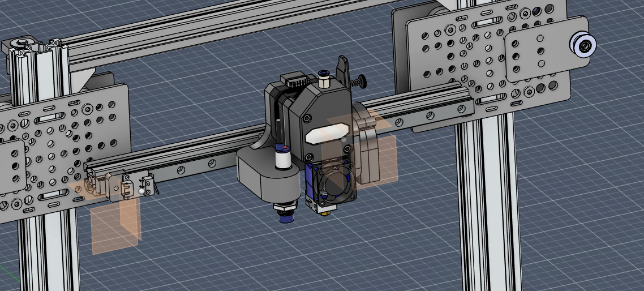
Task: Select the idler pulley at top right
Action: pyautogui.click(x=583, y=44)
